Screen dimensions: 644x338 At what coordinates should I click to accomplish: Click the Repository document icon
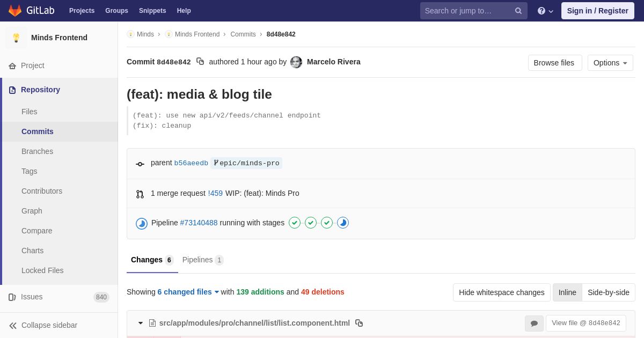(12, 90)
